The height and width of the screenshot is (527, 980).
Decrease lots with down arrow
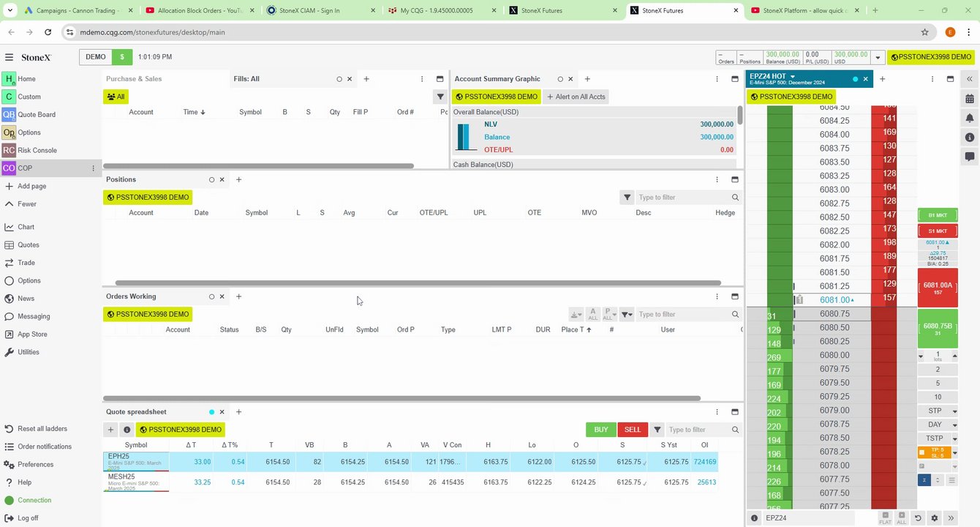(x=921, y=356)
